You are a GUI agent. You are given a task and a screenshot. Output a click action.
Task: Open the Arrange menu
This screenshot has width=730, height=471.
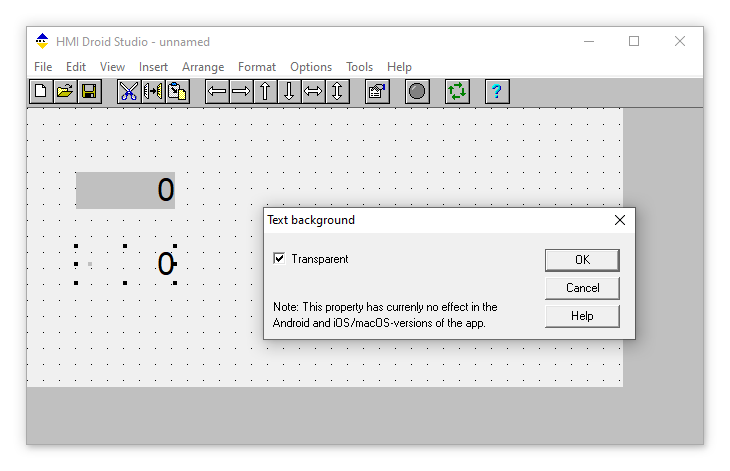[x=203, y=67]
